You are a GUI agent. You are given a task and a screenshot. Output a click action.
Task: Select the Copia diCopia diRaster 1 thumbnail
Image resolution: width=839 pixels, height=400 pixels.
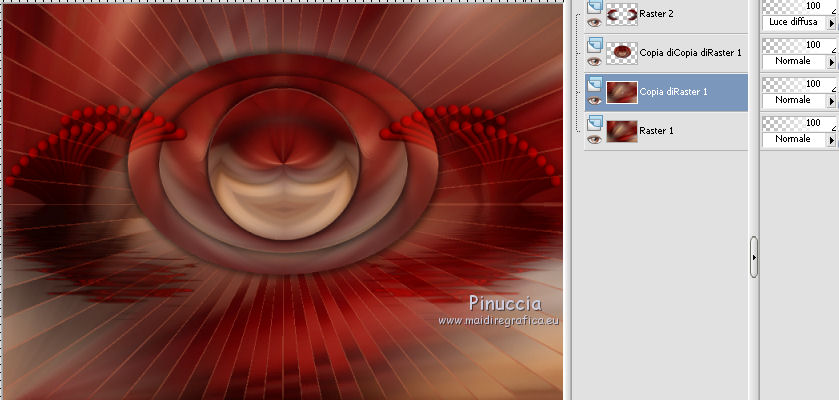click(x=622, y=53)
